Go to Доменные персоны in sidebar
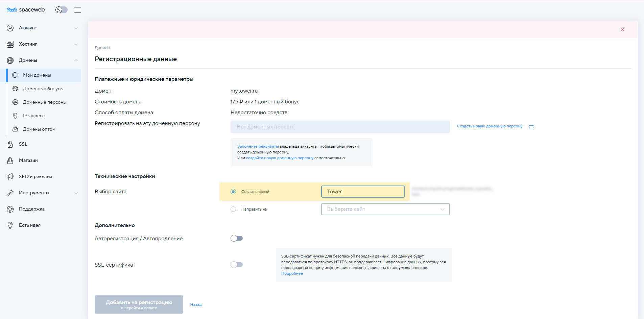Image resolution: width=644 pixels, height=319 pixels. tap(44, 102)
